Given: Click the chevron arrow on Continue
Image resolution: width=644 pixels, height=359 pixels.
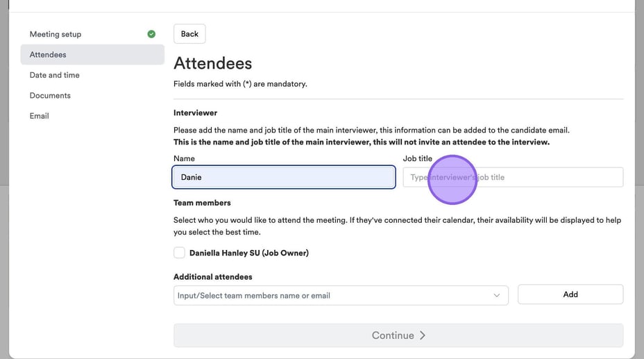Looking at the screenshot, I should tap(423, 335).
